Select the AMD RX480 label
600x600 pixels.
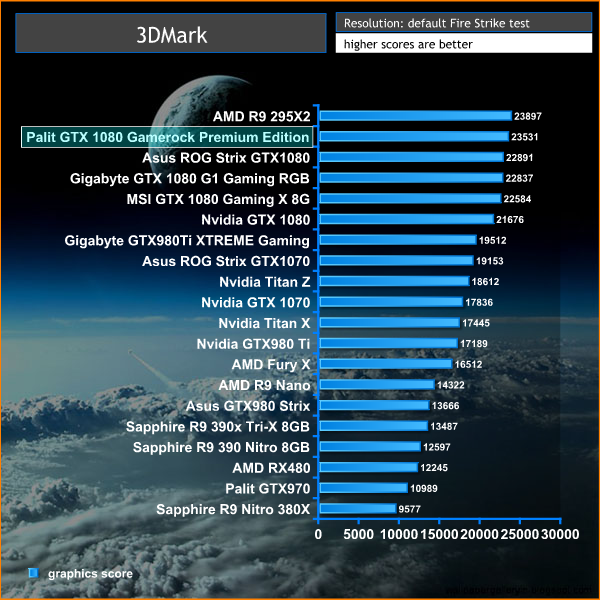click(271, 468)
